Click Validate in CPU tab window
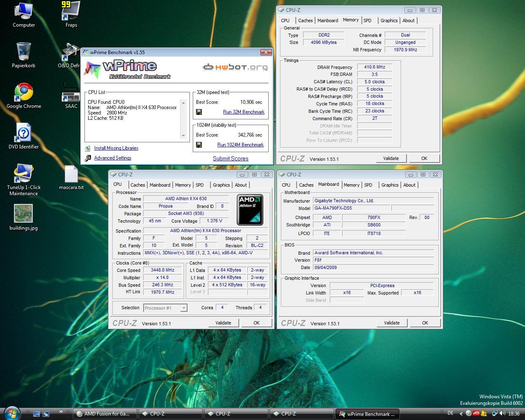 click(223, 323)
